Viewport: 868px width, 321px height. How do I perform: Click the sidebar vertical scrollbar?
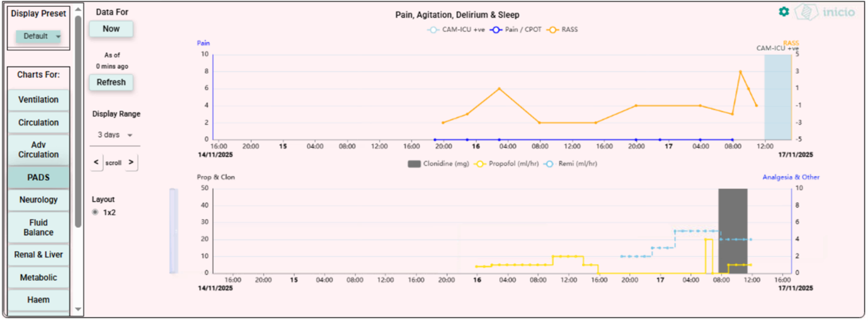[x=78, y=120]
